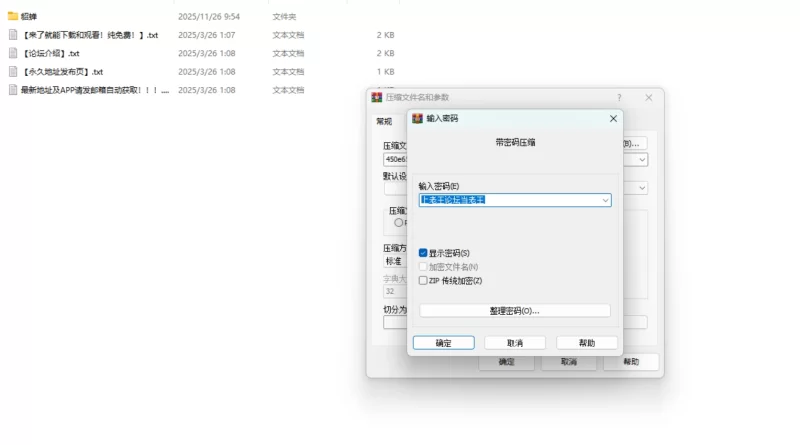This screenshot has height=445, width=800.
Task: Click the 切分为 volume size field
Action: click(395, 323)
